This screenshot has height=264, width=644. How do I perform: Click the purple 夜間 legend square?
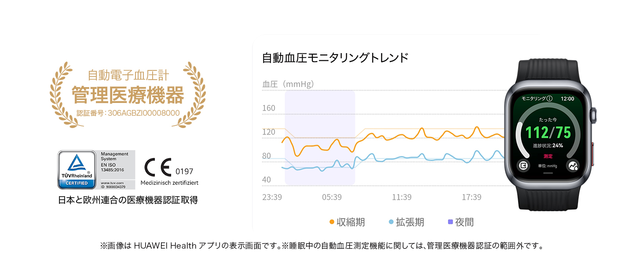click(x=450, y=222)
